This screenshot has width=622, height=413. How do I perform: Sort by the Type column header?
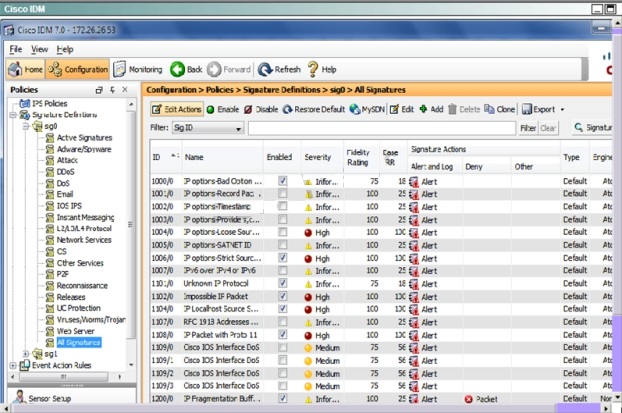coord(574,157)
